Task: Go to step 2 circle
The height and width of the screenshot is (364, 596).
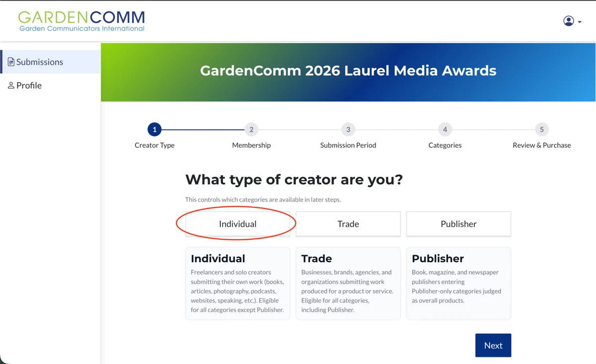Action: pos(251,130)
